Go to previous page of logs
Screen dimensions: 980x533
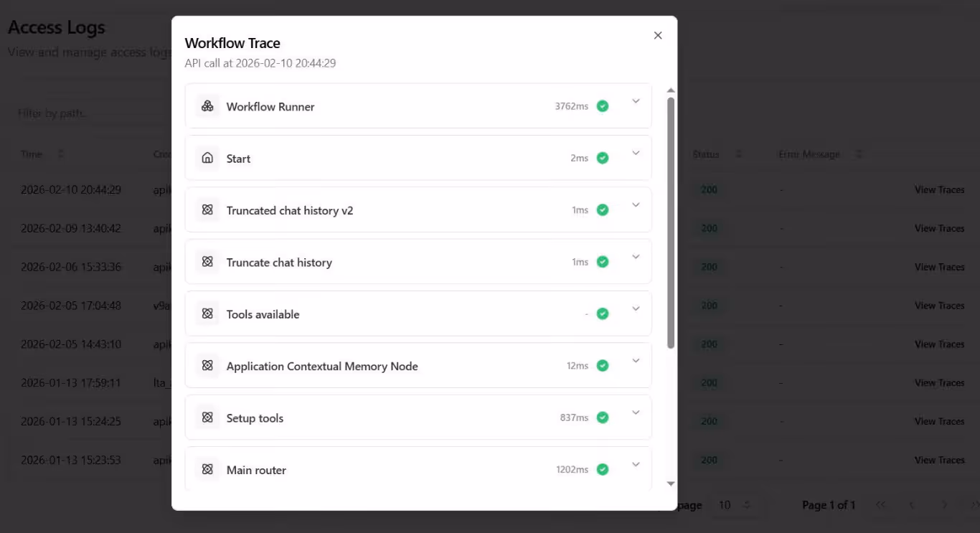pos(912,505)
